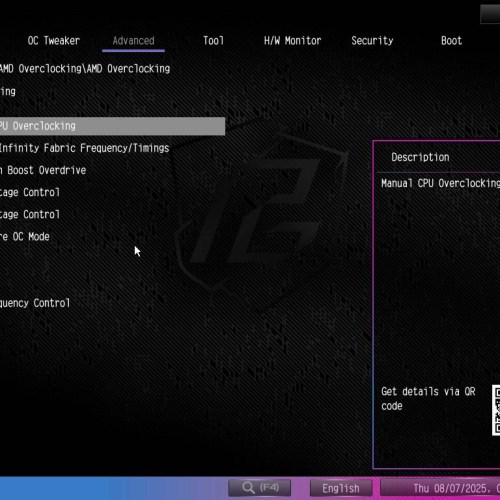Click the search (F4) button
Screen dimensions: 500x500
(x=260, y=488)
